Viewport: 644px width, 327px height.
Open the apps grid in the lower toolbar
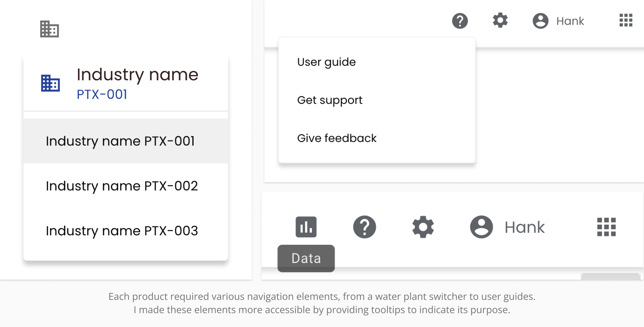606,227
